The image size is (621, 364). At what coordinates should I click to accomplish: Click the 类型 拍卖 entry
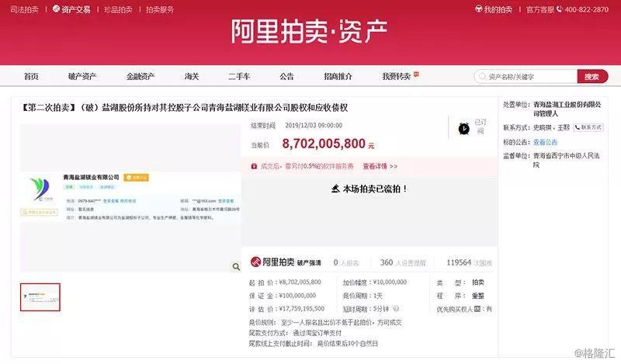click(460, 283)
